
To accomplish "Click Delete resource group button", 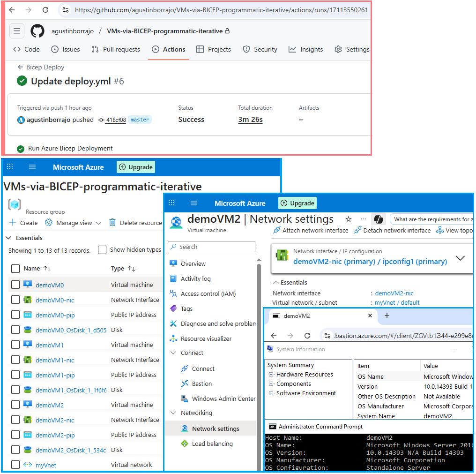I will coord(135,223).
